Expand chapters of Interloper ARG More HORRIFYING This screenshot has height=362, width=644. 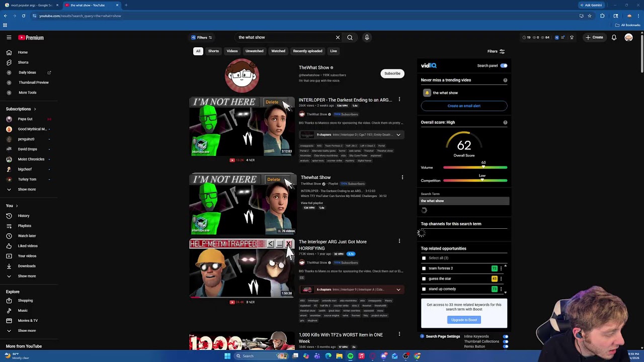[398, 290]
